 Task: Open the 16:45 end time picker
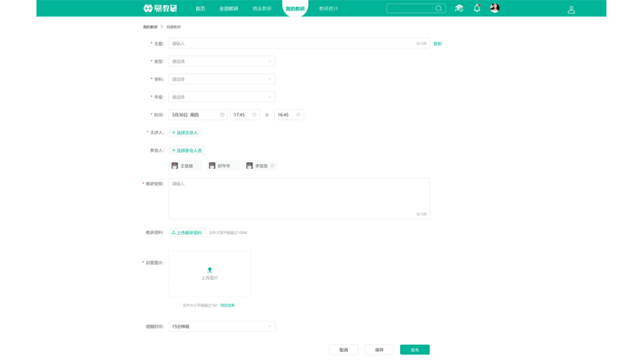click(289, 115)
